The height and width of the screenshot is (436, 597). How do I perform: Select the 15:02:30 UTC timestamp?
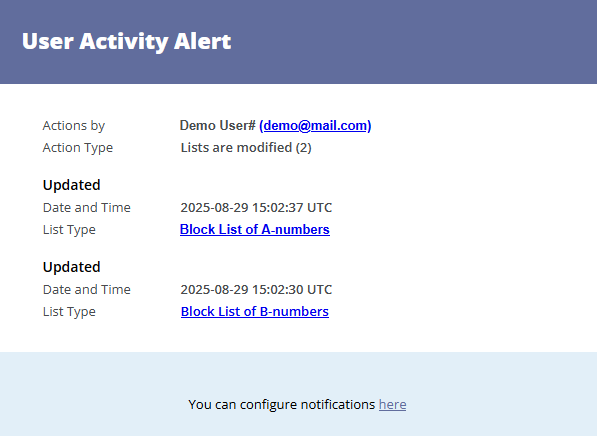[256, 289]
